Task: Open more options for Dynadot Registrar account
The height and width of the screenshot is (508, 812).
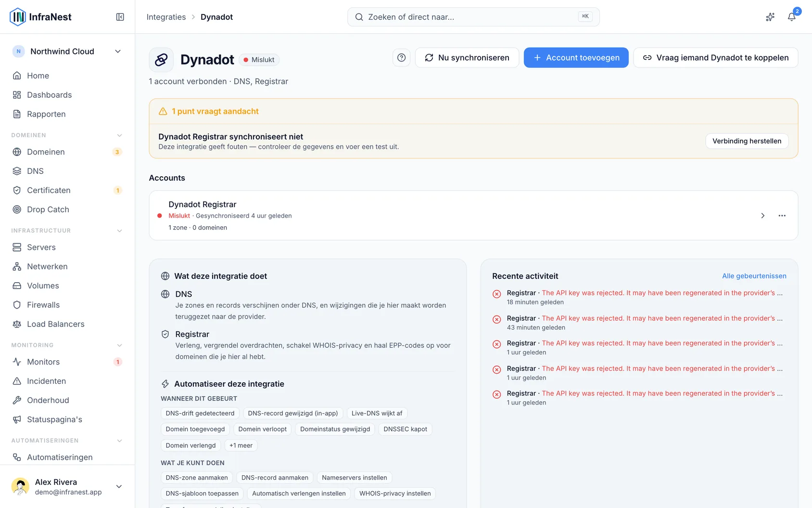Action: (x=782, y=216)
